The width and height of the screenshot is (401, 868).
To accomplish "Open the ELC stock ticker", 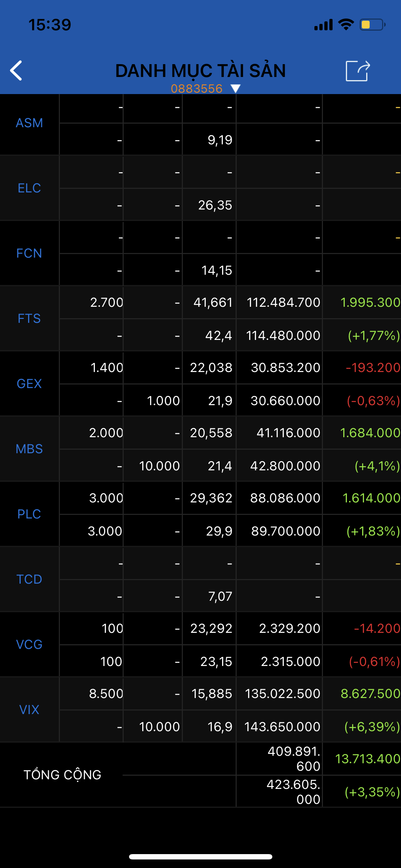I will 29,188.
